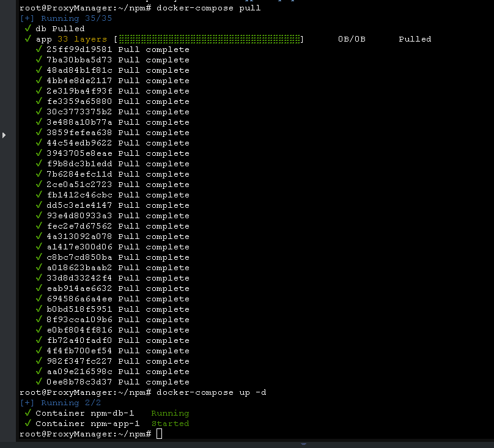Click the green 'Started' container status
494x448 pixels.
coord(170,424)
